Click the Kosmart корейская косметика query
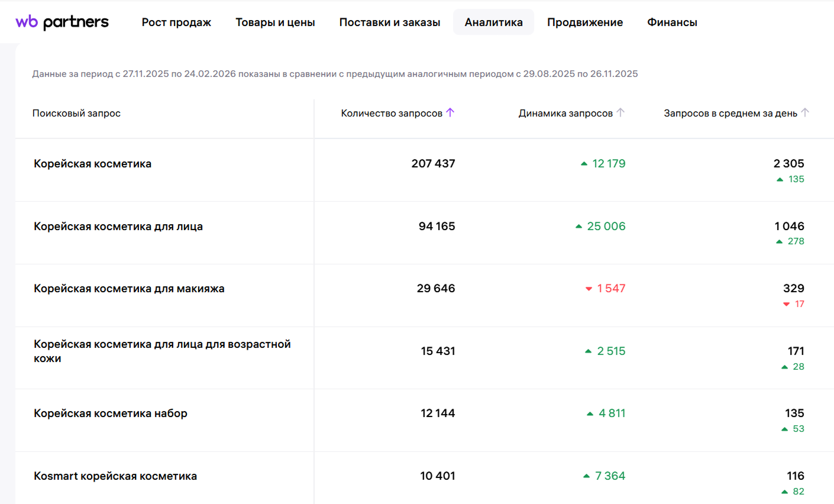 click(115, 476)
